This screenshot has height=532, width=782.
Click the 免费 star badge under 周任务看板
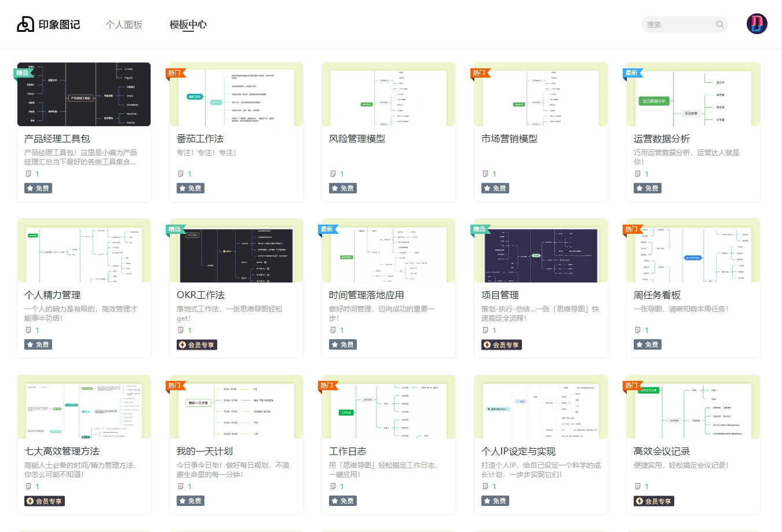click(x=647, y=344)
